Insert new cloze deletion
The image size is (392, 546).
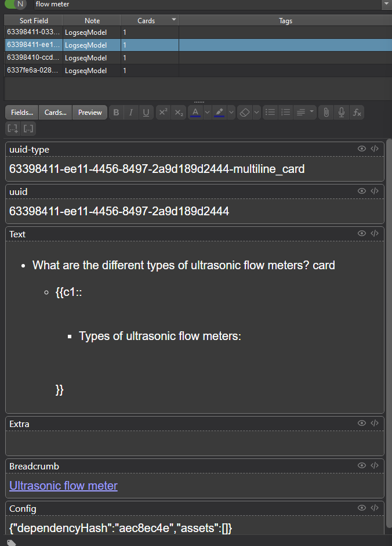pos(13,128)
